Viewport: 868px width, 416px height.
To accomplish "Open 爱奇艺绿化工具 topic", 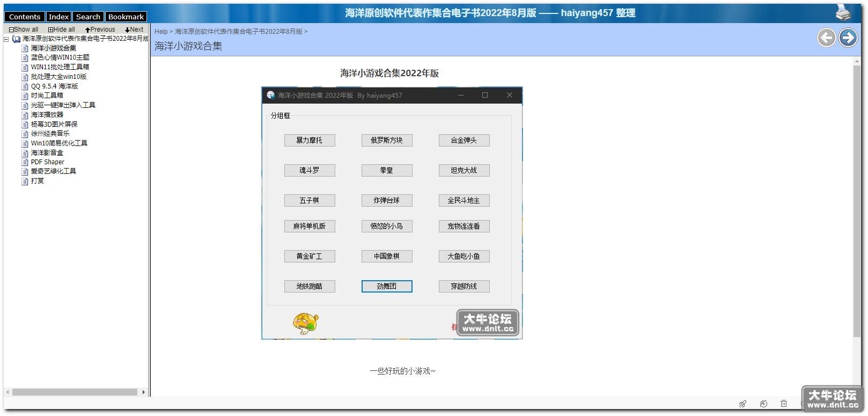I will (53, 171).
